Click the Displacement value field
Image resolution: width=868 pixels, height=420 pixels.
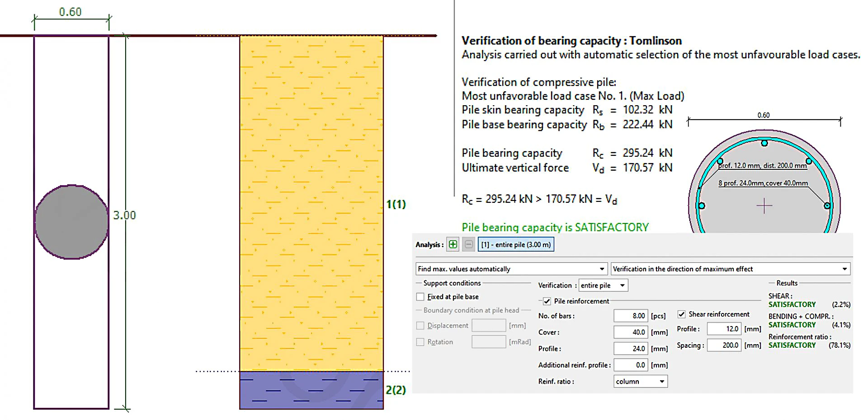coord(489,325)
